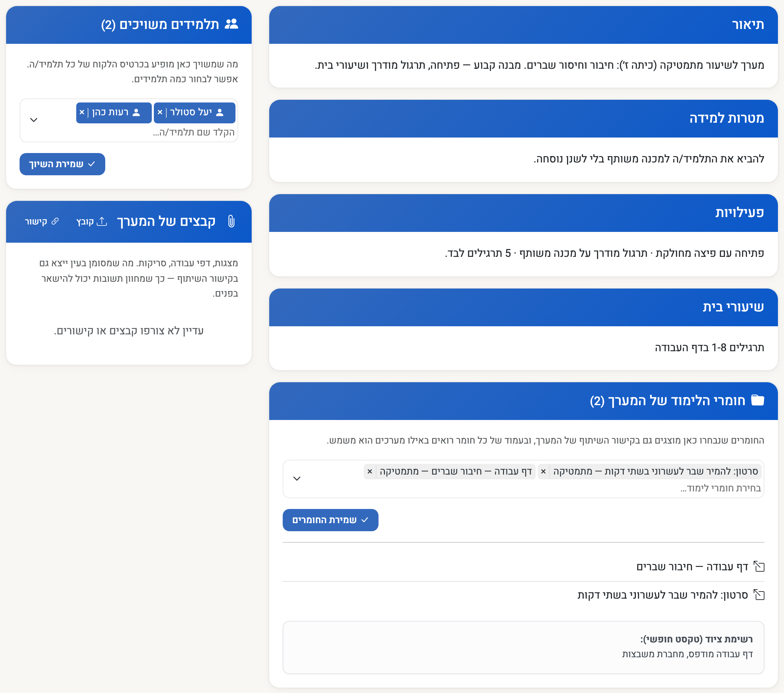Image resolution: width=784 pixels, height=693 pixels.
Task: Expand the learning materials dropdown chevron
Action: [297, 478]
